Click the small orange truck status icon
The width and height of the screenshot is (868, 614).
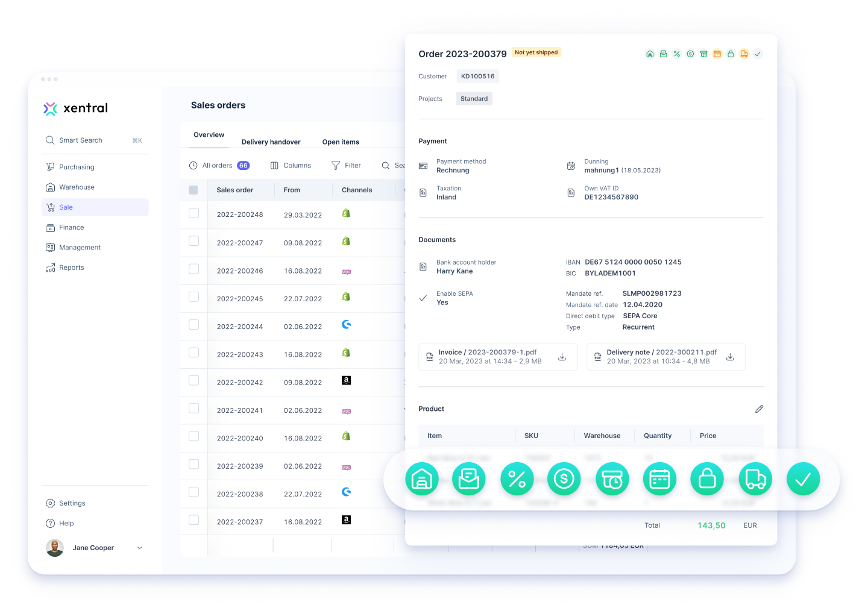pyautogui.click(x=744, y=54)
